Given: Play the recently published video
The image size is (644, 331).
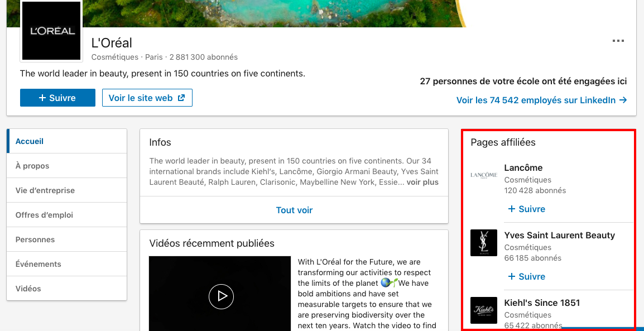Looking at the screenshot, I should [221, 296].
